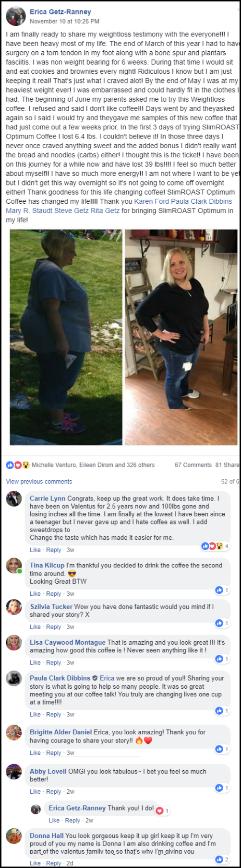Click Michelle Venturo and 326 others reactions
This screenshot has height=868, width=241.
(x=93, y=465)
